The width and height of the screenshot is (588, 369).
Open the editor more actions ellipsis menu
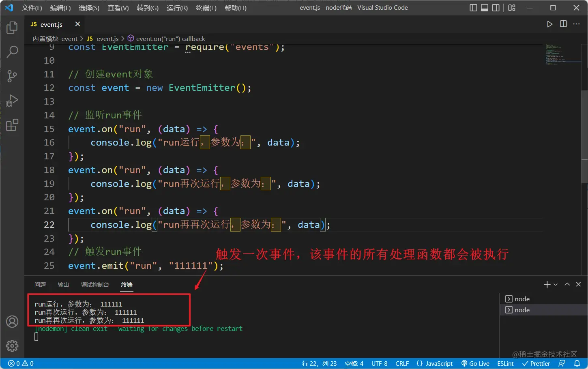click(x=576, y=24)
